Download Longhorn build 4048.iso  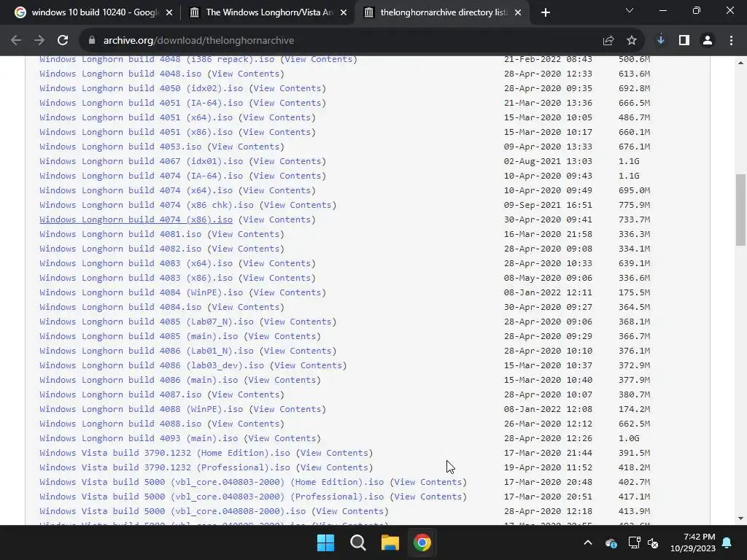120,74
